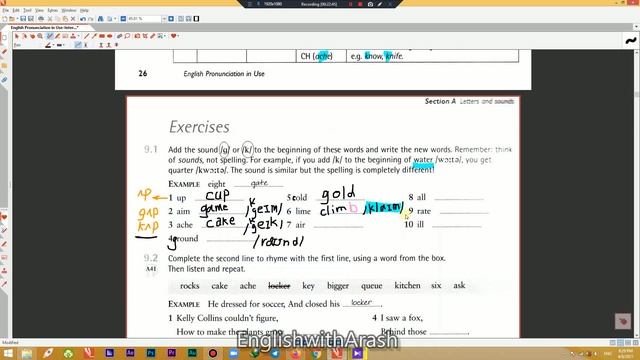This screenshot has width=640, height=360.
Task: Expand the Insert Image dropdown arrow
Action: [x=164, y=36]
